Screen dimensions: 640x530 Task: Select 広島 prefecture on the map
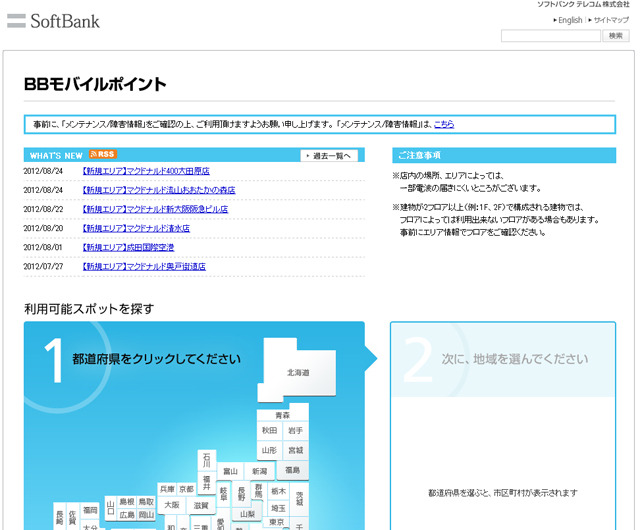click(x=127, y=515)
